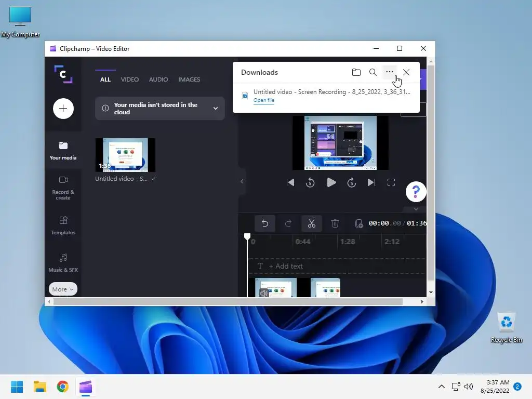The height and width of the screenshot is (399, 532).
Task: Collapse preview with chevron below help
Action: (416, 209)
